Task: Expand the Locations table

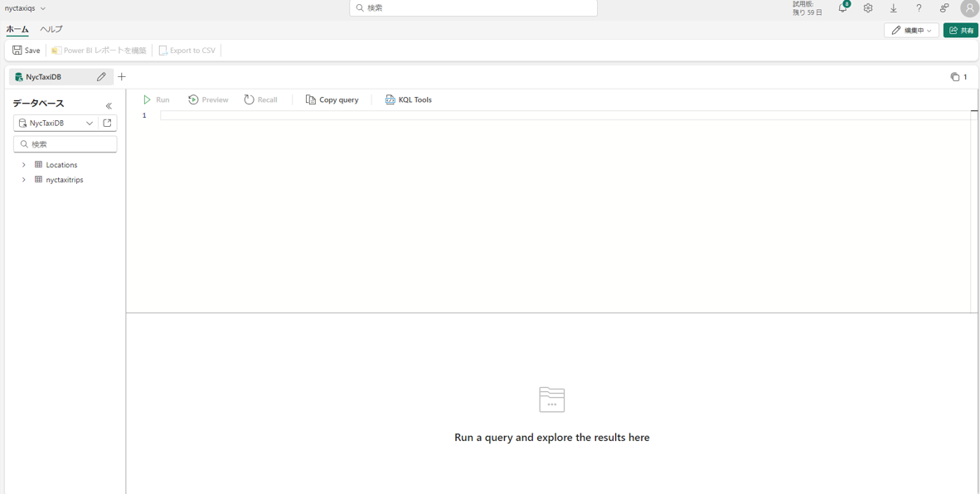Action: [x=24, y=165]
